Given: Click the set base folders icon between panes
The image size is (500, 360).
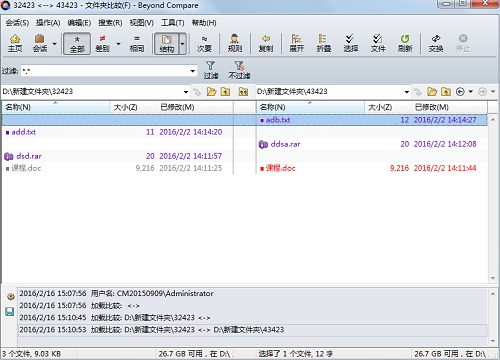Looking at the screenshot, I should click(244, 91).
